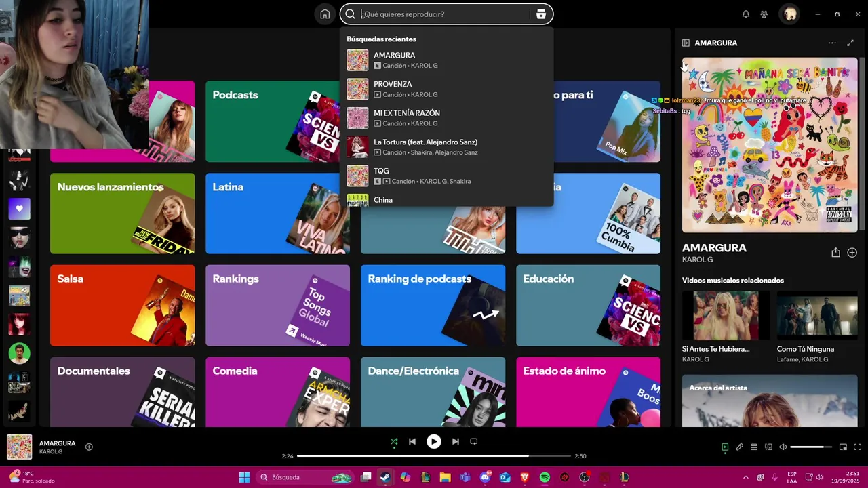Screen dimensions: 868x488
Task: Open the Spotify icon in the taskbar
Action: point(545,477)
